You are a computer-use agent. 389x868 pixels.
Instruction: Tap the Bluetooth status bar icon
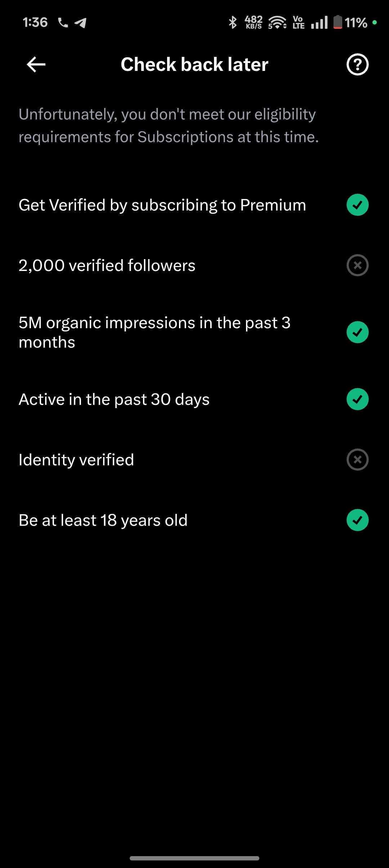pos(233,22)
